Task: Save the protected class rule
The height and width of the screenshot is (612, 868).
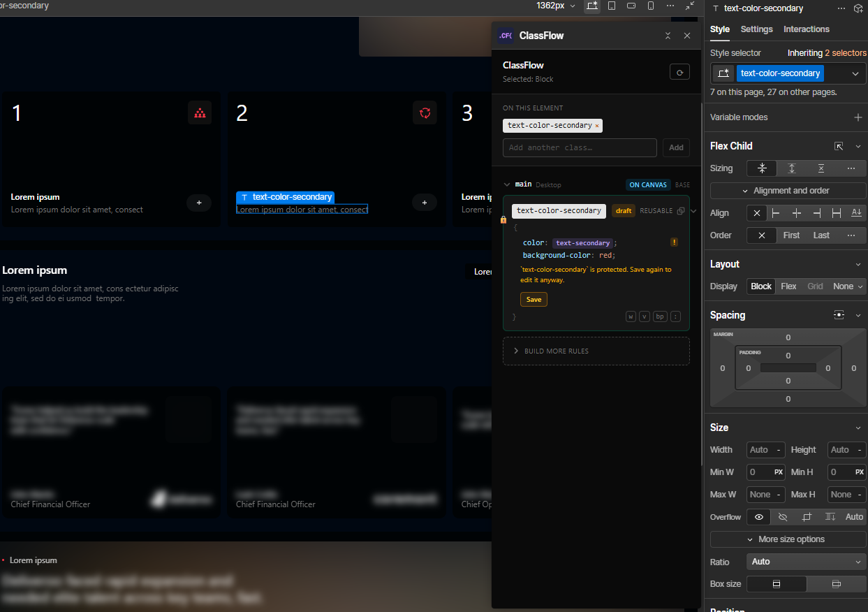Action: point(534,299)
